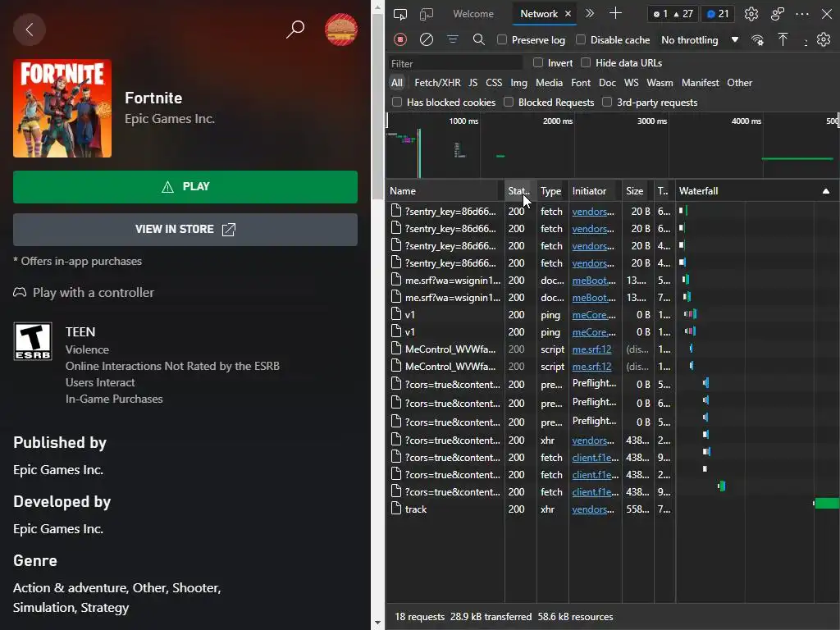This screenshot has width=840, height=630.
Task: Select the All filter type
Action: (396, 83)
